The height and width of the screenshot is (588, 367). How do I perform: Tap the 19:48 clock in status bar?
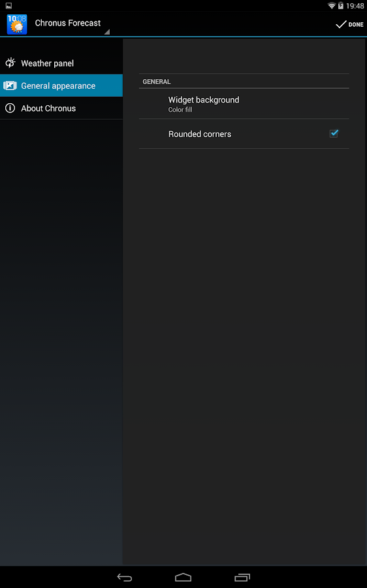(x=355, y=6)
